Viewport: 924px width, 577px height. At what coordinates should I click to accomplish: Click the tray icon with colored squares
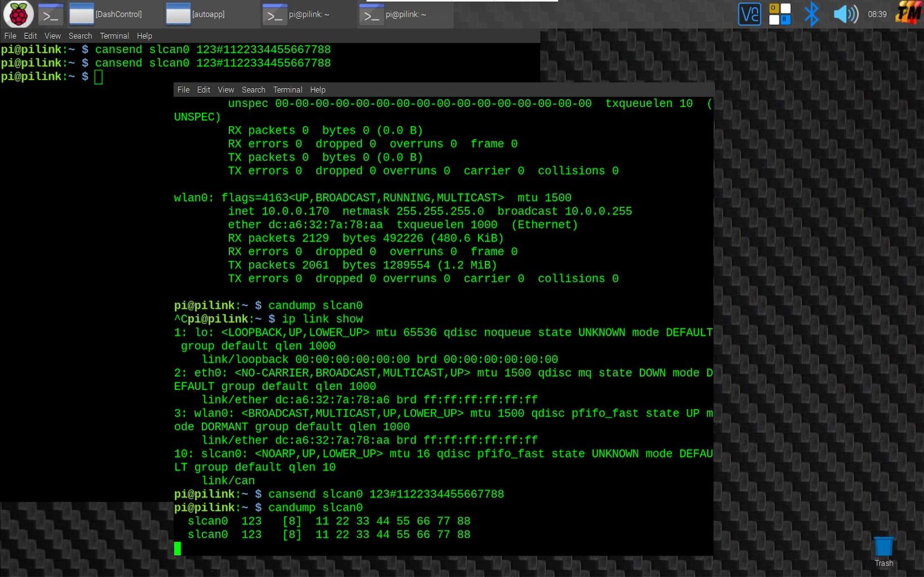[780, 14]
